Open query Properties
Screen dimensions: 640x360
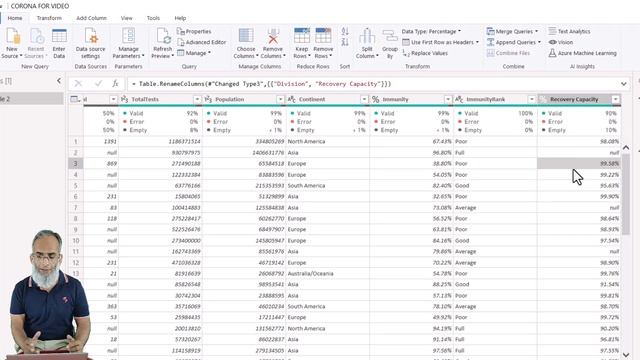coord(194,31)
